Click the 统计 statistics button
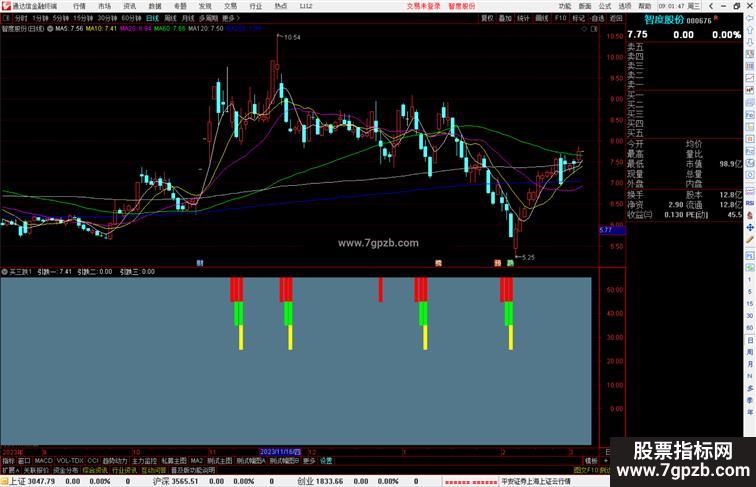The image size is (756, 487). coord(523,18)
